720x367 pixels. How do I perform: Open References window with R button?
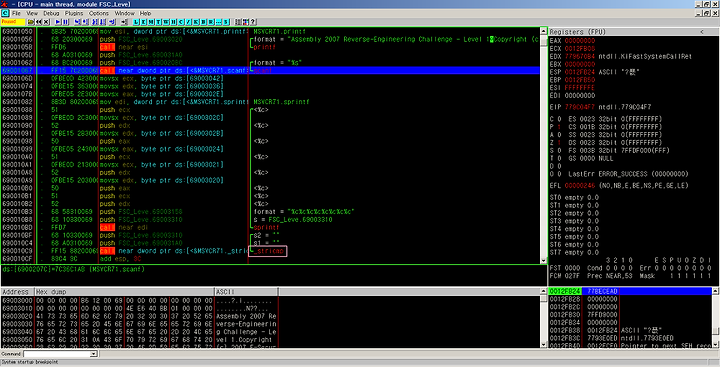point(211,22)
